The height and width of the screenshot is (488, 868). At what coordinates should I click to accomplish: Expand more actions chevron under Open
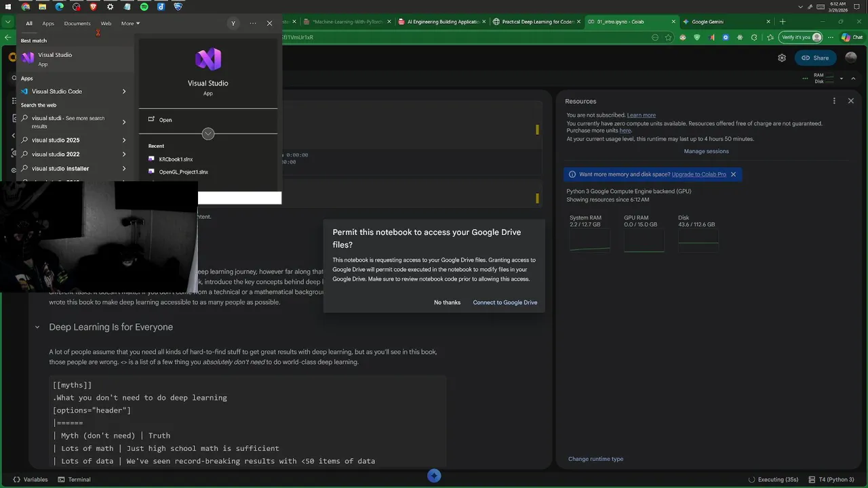point(208,134)
